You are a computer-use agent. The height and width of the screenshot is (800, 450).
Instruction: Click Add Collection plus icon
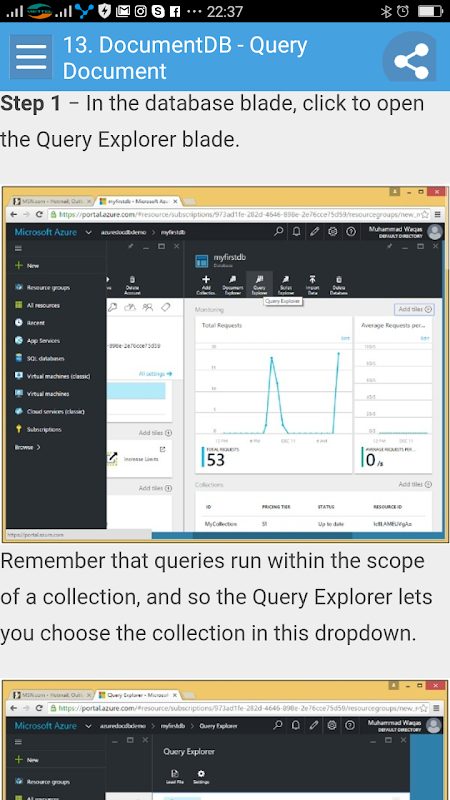coord(206,285)
